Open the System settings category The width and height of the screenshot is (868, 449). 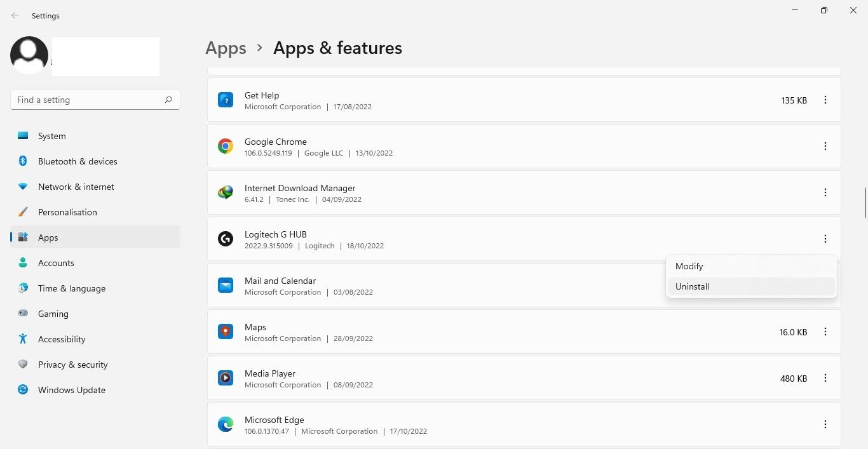(x=95, y=136)
